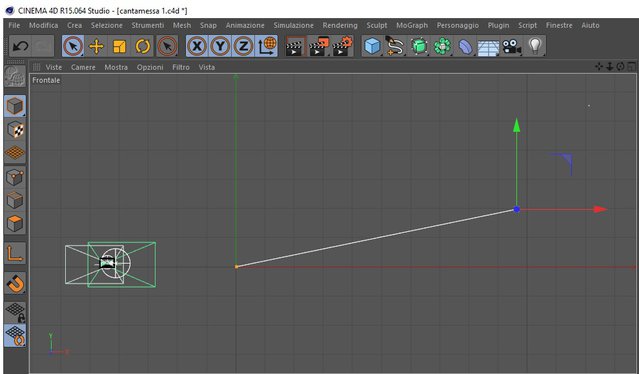Open the Mostra viewport menu

tap(116, 67)
